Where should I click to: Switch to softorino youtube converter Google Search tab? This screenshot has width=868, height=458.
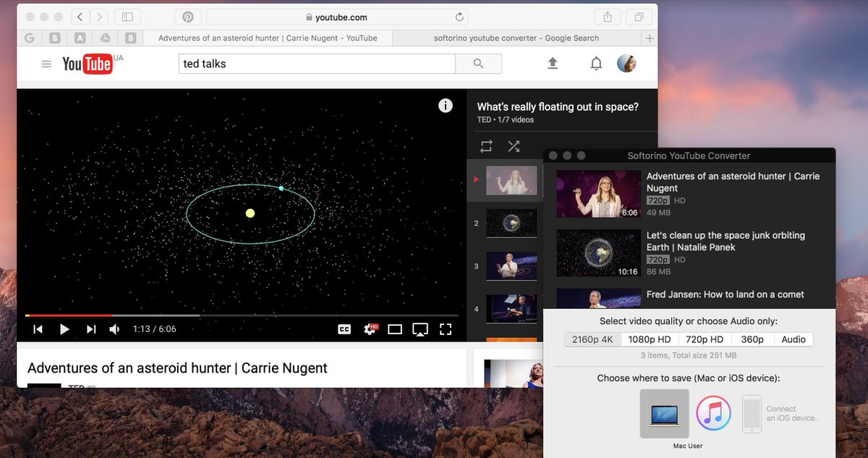516,38
